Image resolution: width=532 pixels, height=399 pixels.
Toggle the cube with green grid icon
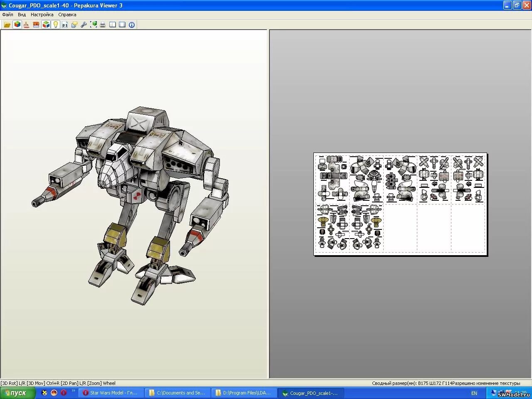[46, 25]
